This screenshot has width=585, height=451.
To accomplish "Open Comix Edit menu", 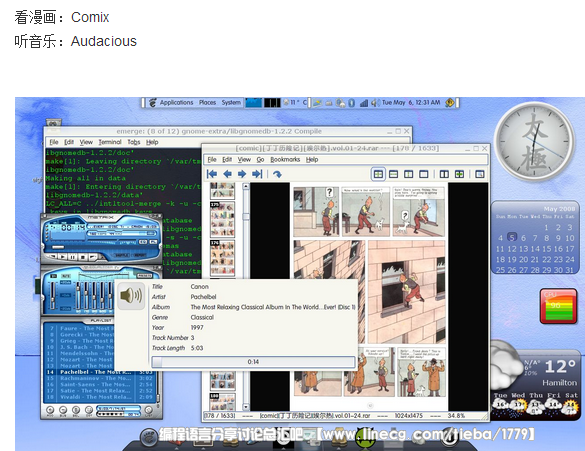I will point(227,160).
